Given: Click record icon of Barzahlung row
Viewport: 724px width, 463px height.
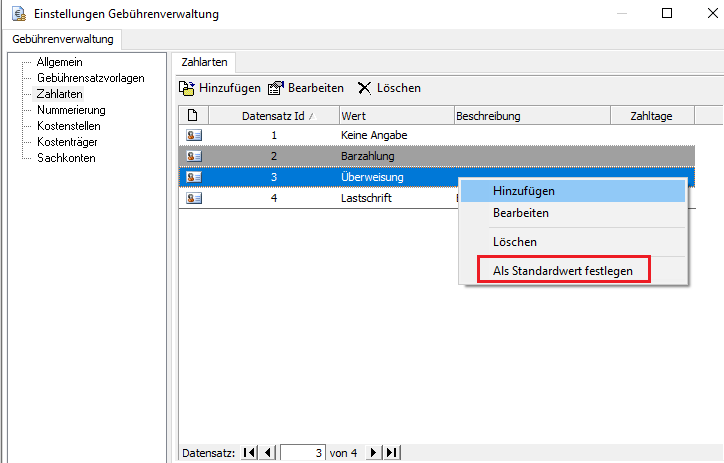Looking at the screenshot, I should click(194, 156).
